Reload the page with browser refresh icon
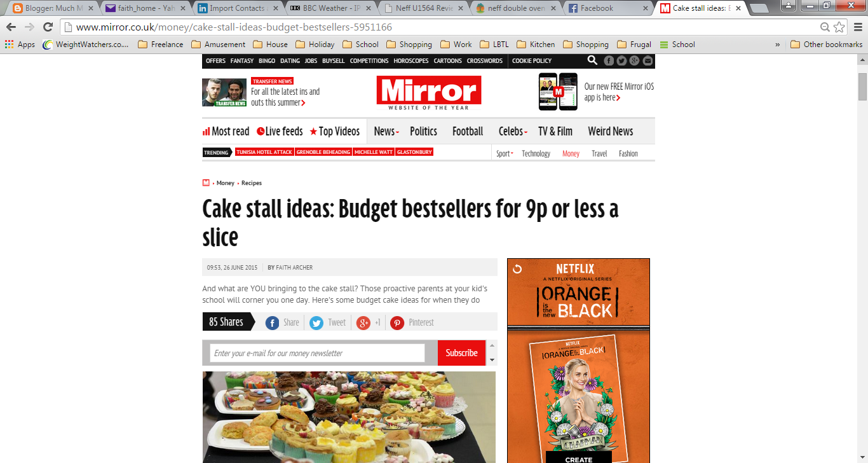The height and width of the screenshot is (463, 868). pos(48,27)
